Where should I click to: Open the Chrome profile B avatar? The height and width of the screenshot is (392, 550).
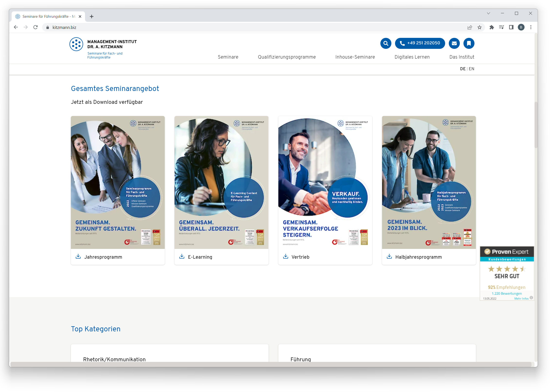tap(521, 27)
